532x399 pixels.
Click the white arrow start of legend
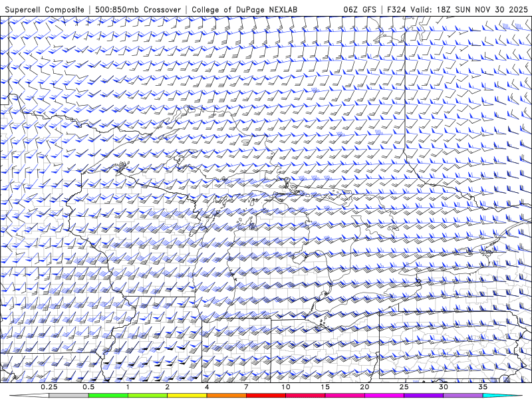29,396
